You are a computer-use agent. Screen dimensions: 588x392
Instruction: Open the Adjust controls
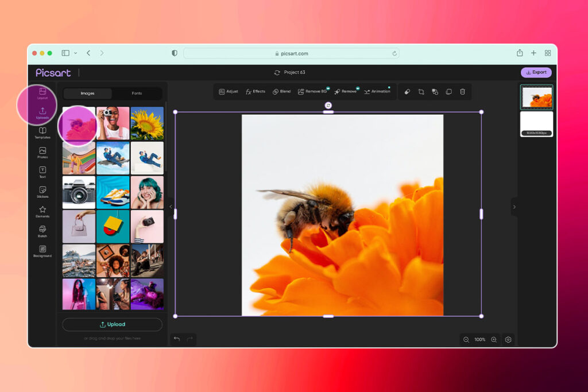pos(228,92)
